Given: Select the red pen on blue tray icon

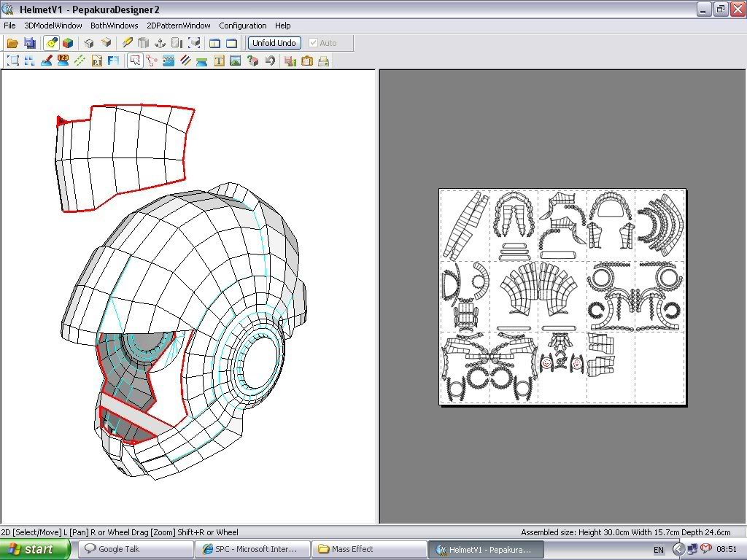Looking at the screenshot, I should 46,61.
